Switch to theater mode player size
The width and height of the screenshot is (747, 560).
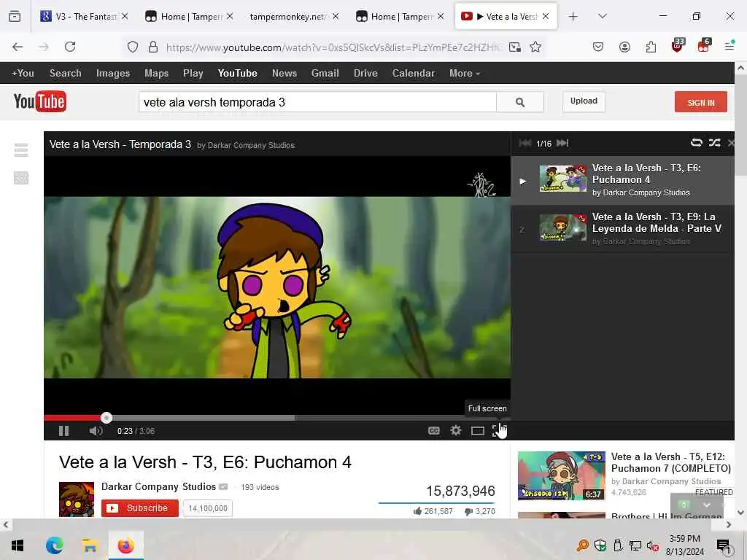478,431
